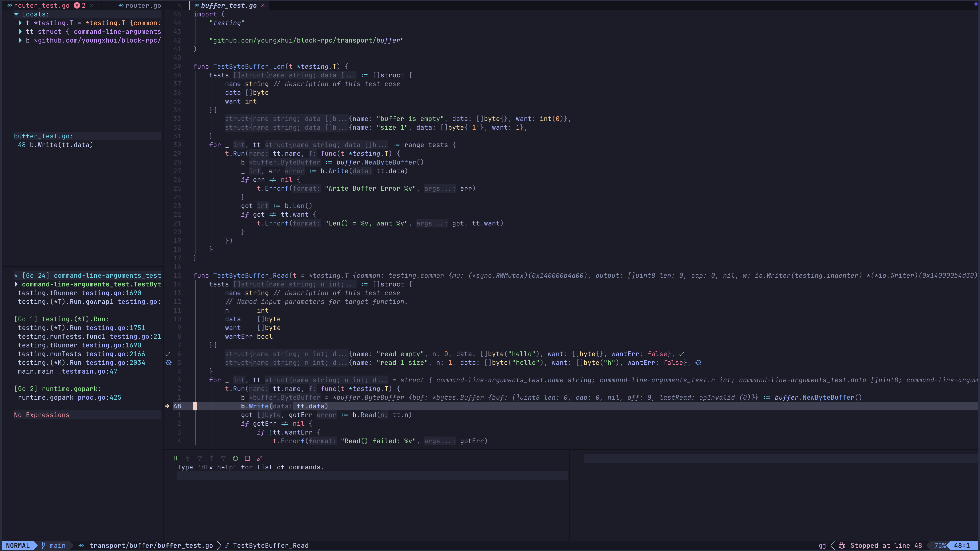Click the red error badge on router_test.go tab
The height and width of the screenshot is (551, 980).
point(77,5)
